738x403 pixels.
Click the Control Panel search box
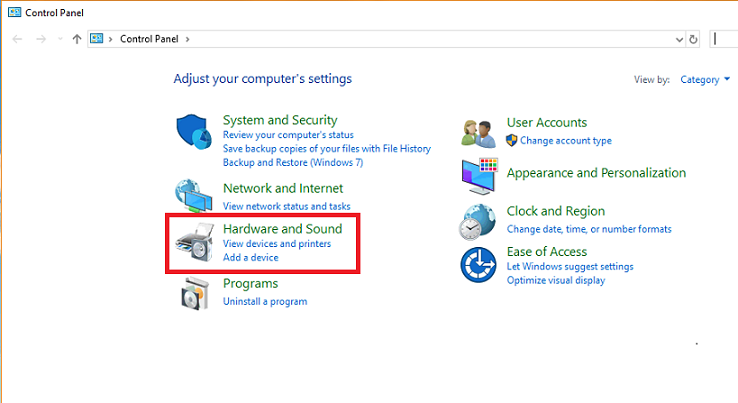click(x=725, y=39)
